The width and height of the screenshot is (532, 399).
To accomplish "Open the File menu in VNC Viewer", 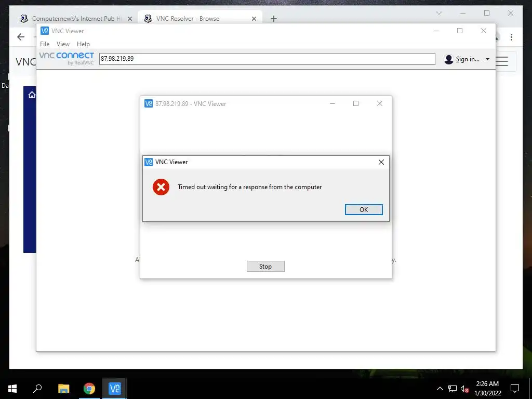I will tap(45, 44).
